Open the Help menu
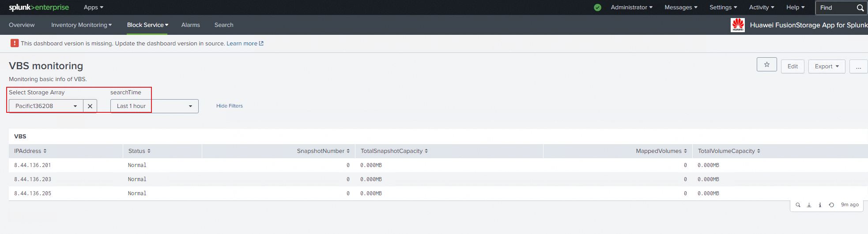This screenshot has width=868, height=234. 795,7
